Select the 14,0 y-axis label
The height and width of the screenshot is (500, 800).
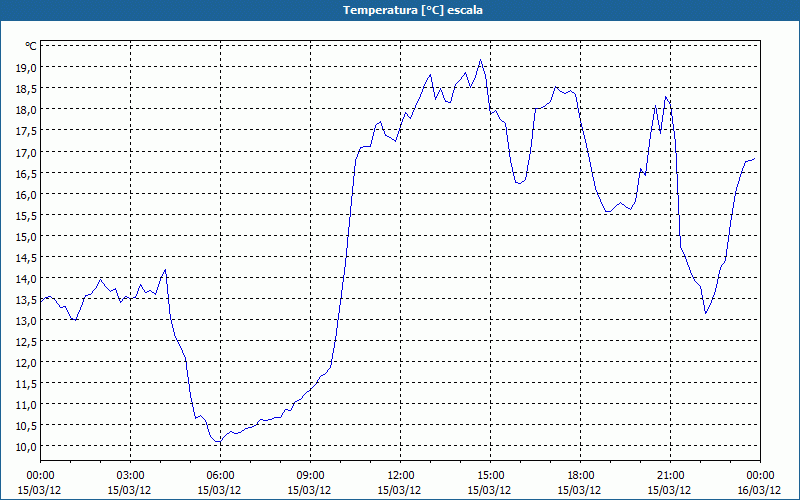click(x=28, y=279)
